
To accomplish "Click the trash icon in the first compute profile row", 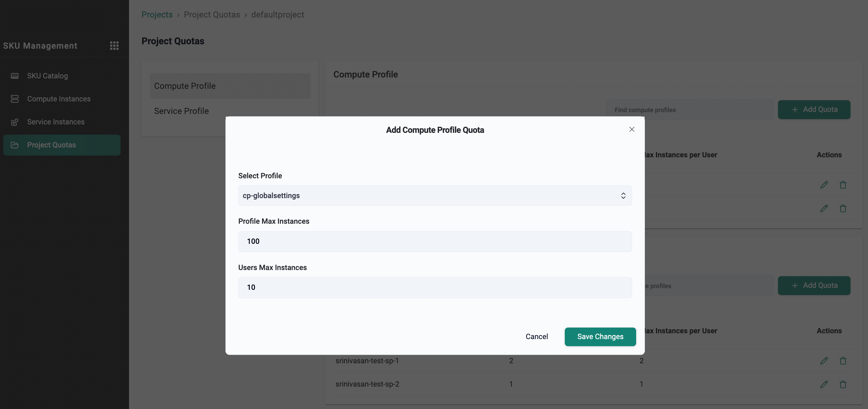I will click(843, 185).
